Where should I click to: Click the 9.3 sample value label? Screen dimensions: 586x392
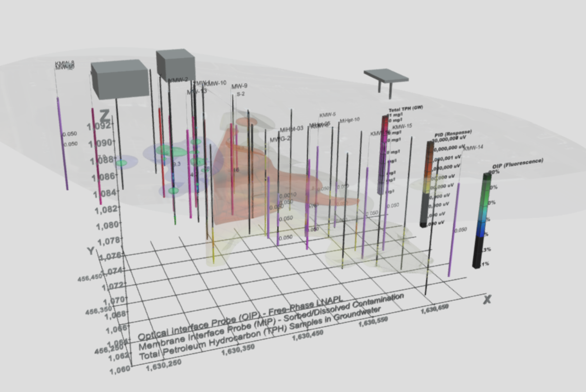[176, 164]
